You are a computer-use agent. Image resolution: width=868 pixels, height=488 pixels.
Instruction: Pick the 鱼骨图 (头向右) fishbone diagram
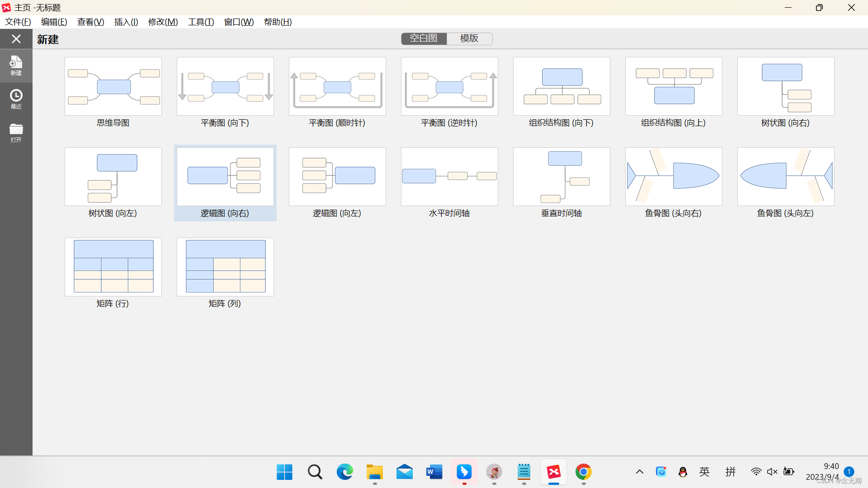tap(674, 177)
